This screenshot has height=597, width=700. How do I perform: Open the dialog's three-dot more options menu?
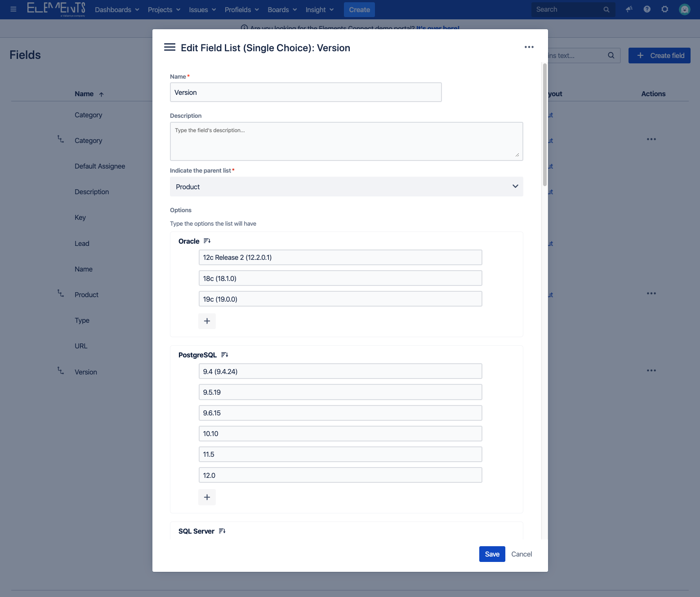529,47
